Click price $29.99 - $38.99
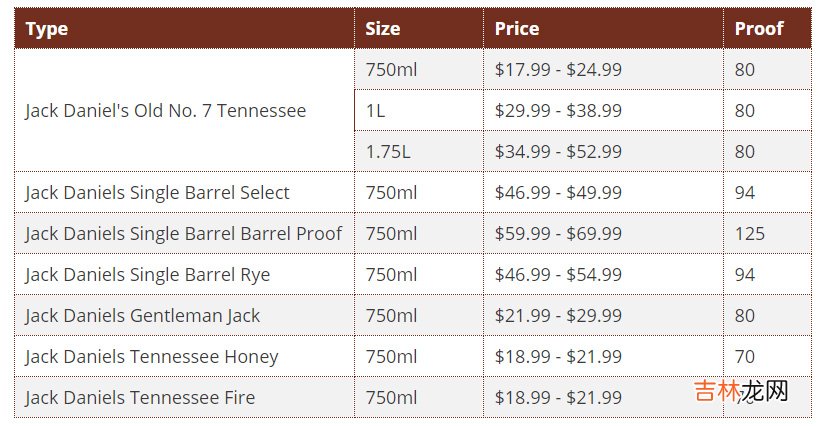 click(558, 111)
